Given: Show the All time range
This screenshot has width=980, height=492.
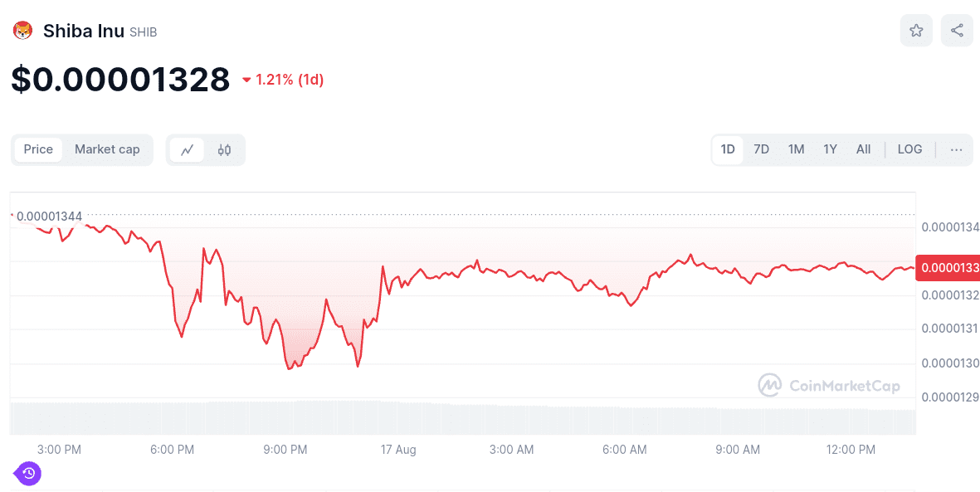Looking at the screenshot, I should [863, 149].
